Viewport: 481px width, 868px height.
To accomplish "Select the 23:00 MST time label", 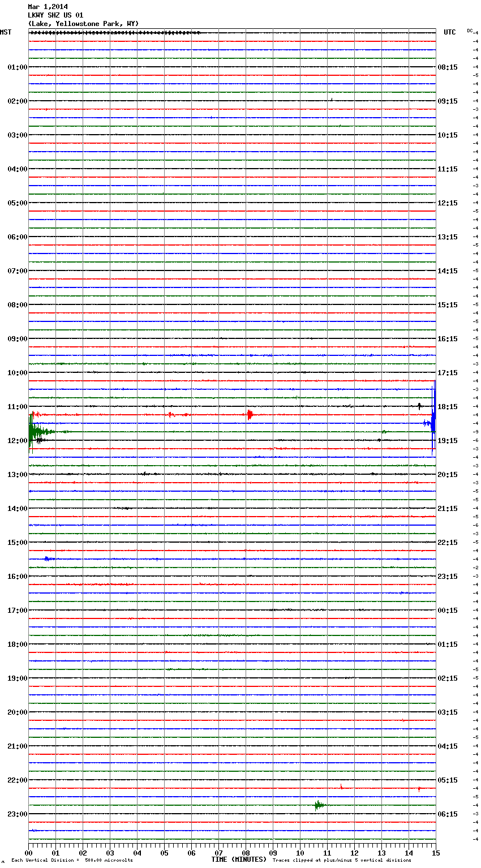I will (x=17, y=814).
